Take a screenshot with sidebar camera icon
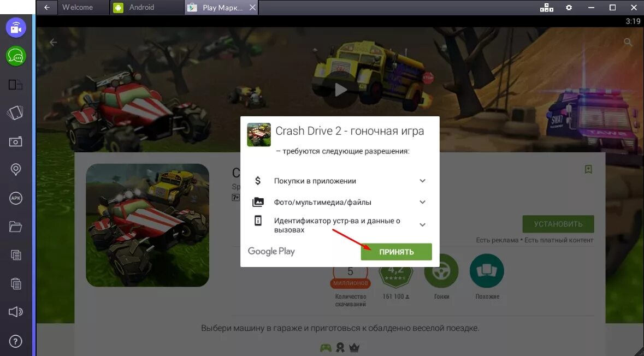The height and width of the screenshot is (356, 644). (16, 141)
